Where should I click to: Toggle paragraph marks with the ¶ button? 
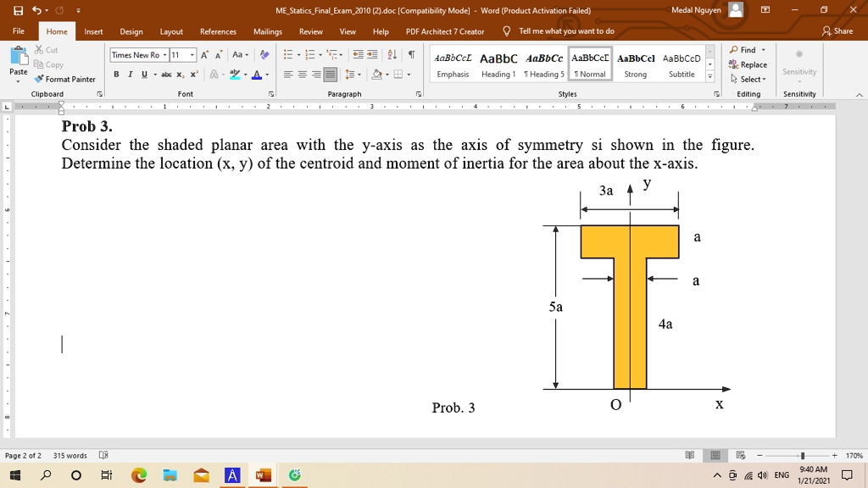[x=409, y=55]
